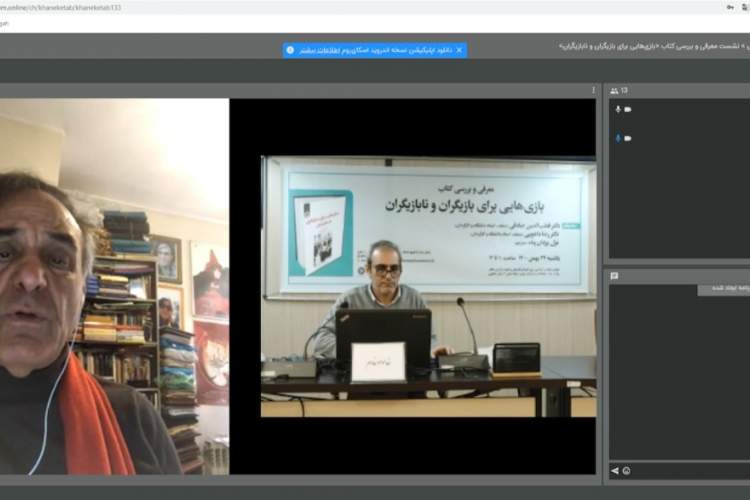Click the browser extension icon at top right
The image size is (750, 500).
click(x=745, y=7)
